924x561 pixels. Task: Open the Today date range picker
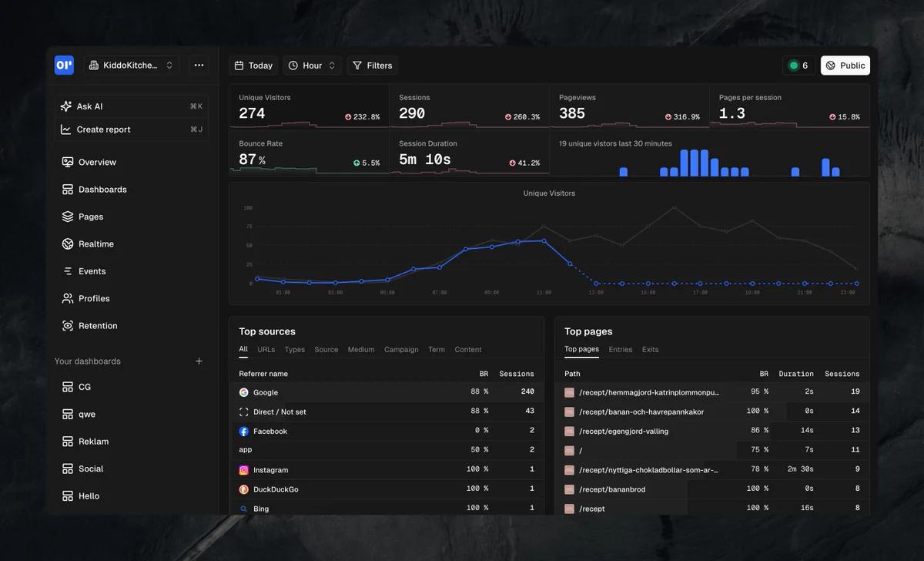pyautogui.click(x=253, y=66)
